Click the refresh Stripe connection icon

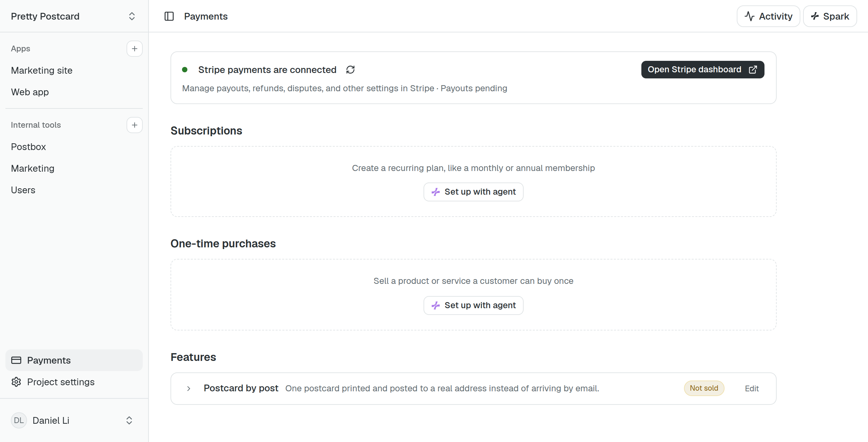[x=350, y=70]
